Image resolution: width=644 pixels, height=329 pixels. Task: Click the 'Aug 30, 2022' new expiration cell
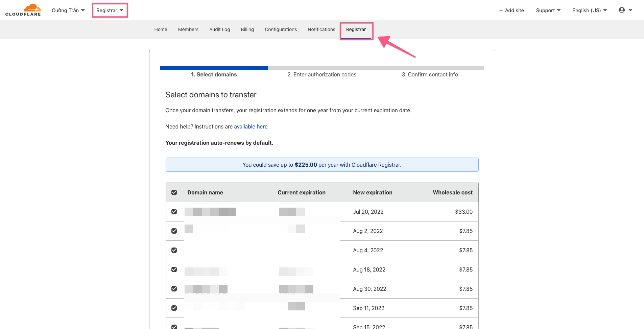(x=369, y=289)
